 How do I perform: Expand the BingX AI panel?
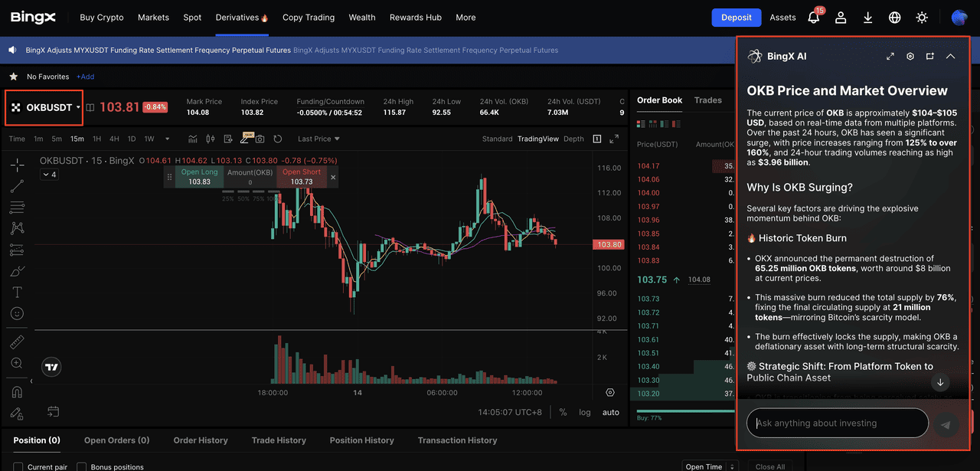click(x=890, y=56)
